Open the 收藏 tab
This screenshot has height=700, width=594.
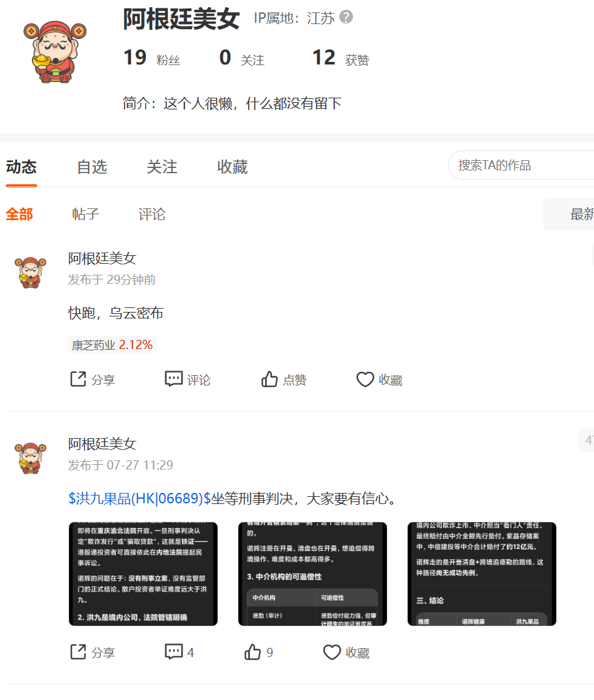click(x=233, y=167)
